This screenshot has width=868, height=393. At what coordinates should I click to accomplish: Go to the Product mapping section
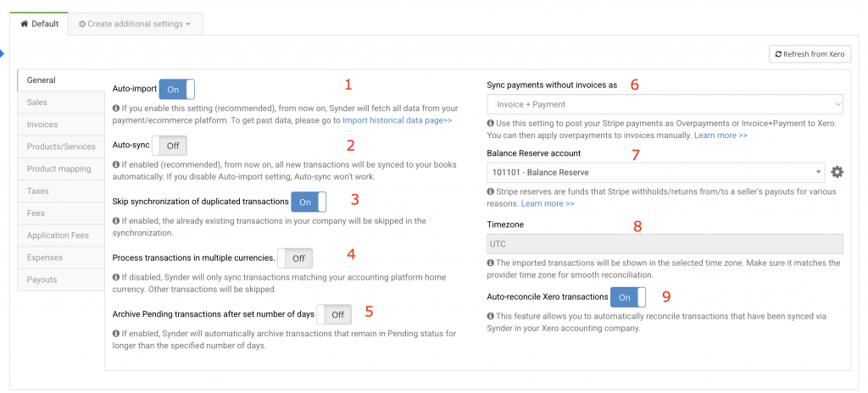(58, 169)
